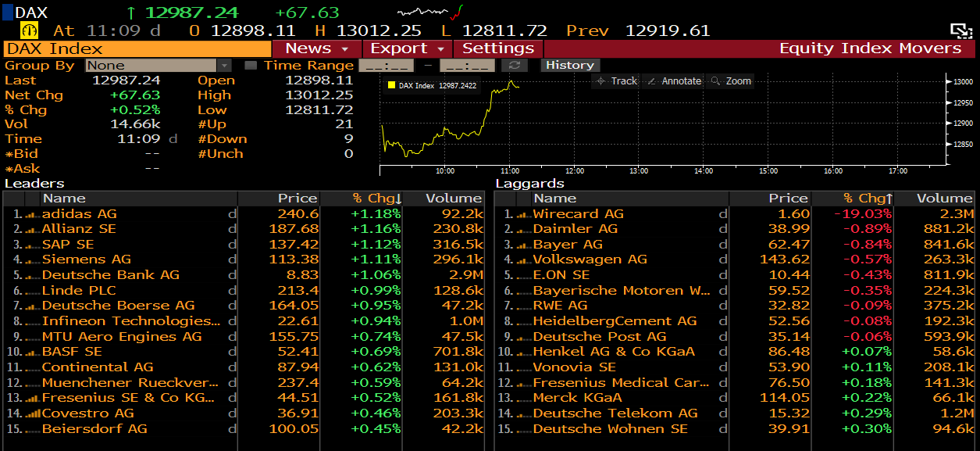The image size is (980, 451).
Task: Click the Time Range end time field
Action: point(467,66)
